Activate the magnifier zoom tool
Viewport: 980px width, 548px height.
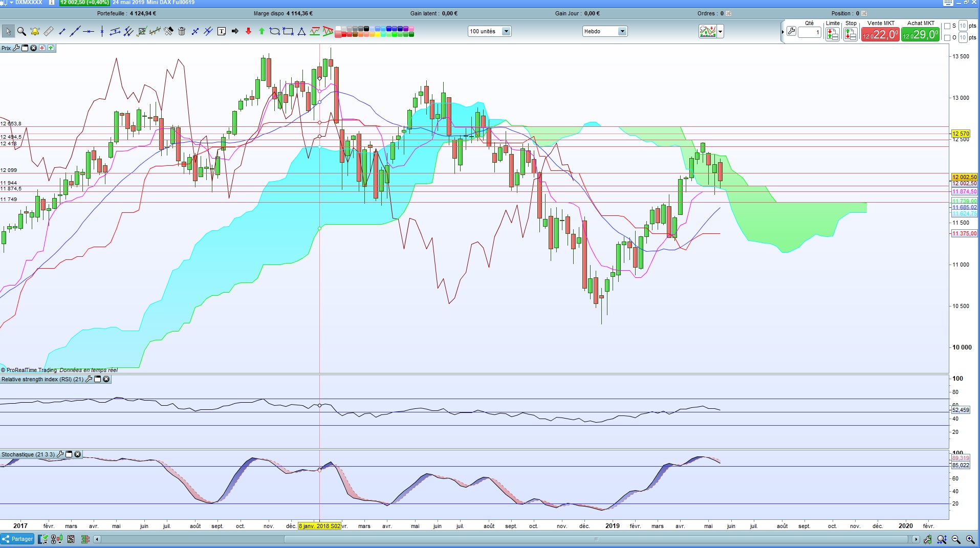pyautogui.click(x=21, y=31)
